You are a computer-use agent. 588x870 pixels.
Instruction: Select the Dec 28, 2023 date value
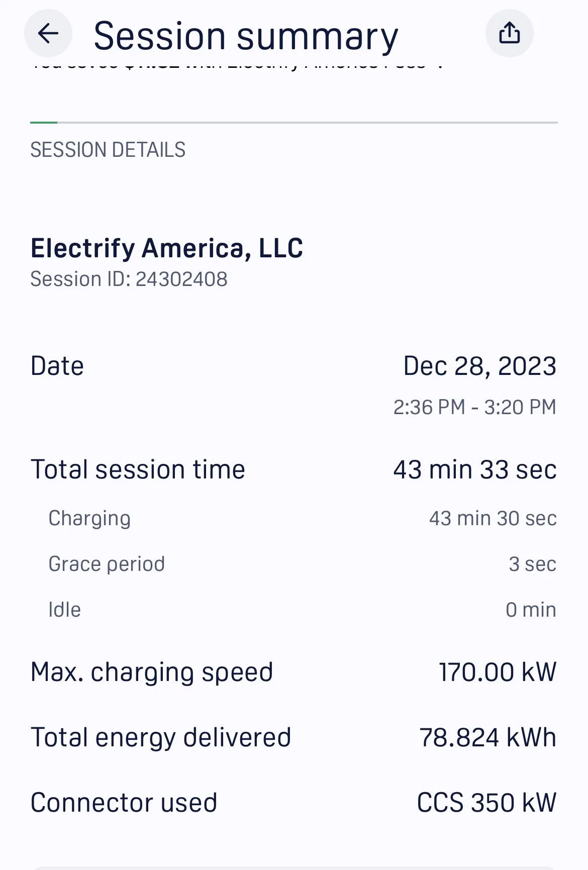click(x=479, y=366)
